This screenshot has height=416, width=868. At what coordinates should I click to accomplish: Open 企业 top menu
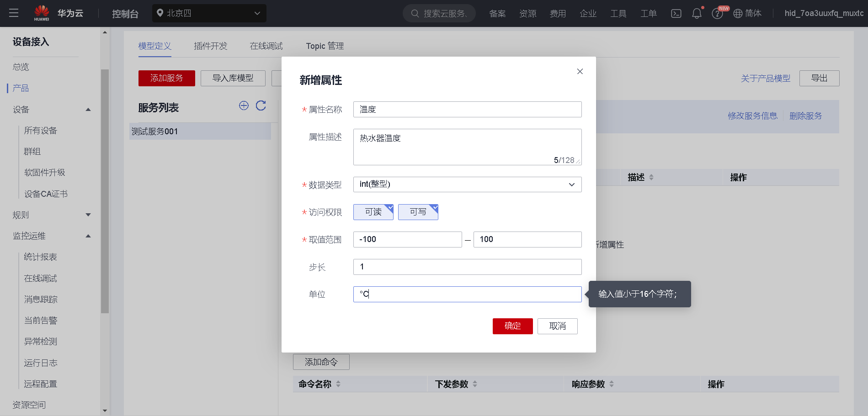click(x=588, y=14)
